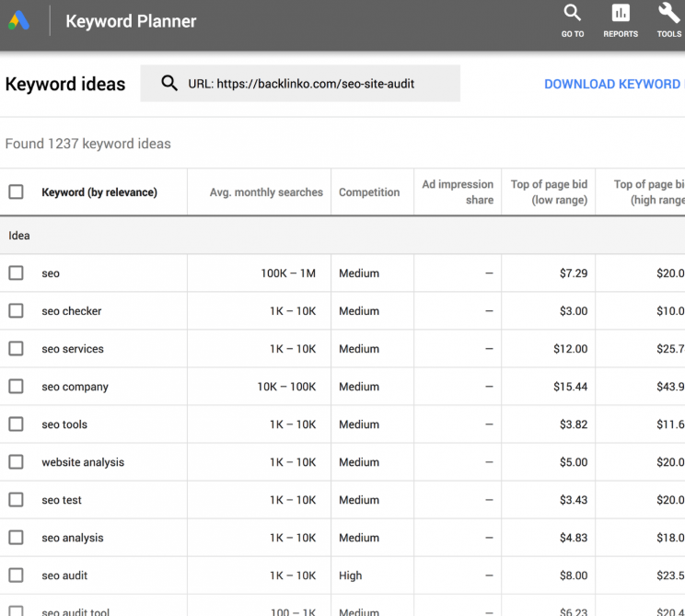The image size is (685, 616).
Task: Click the $12.00 low range bid
Action: [x=571, y=349]
